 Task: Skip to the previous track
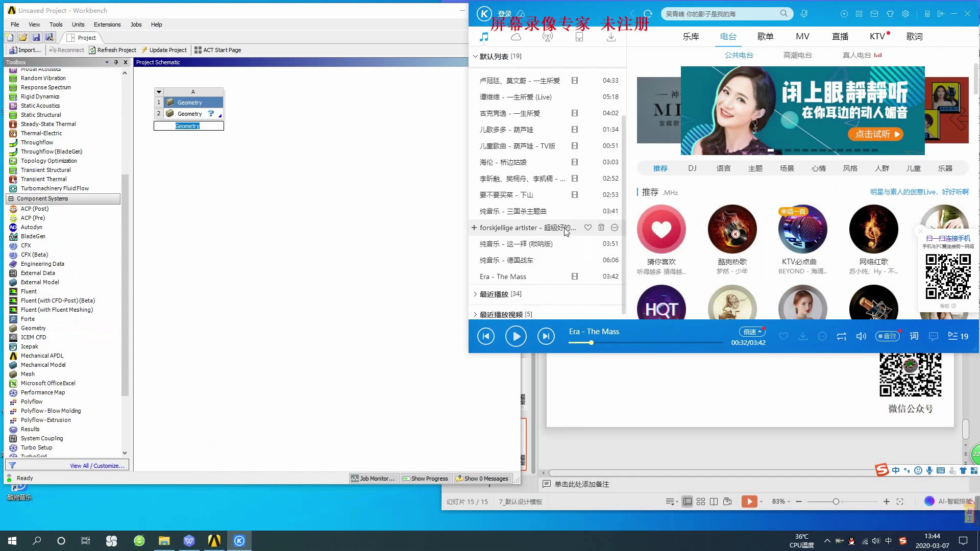point(486,336)
